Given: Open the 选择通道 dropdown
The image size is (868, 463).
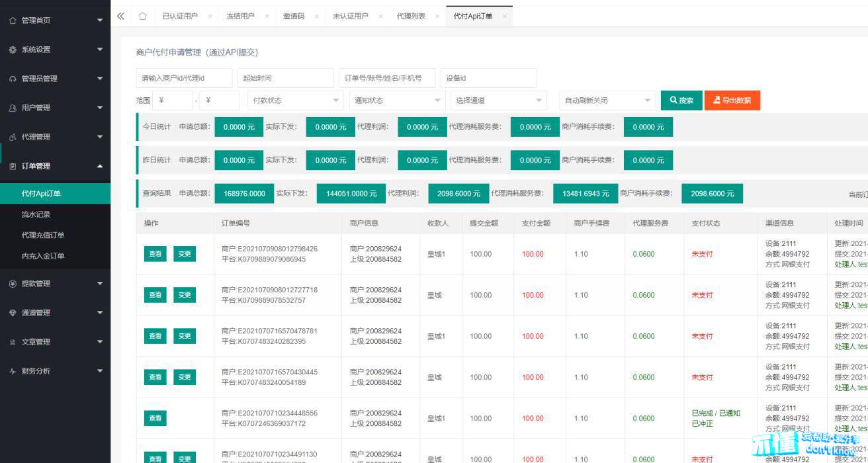Looking at the screenshot, I should tap(499, 101).
